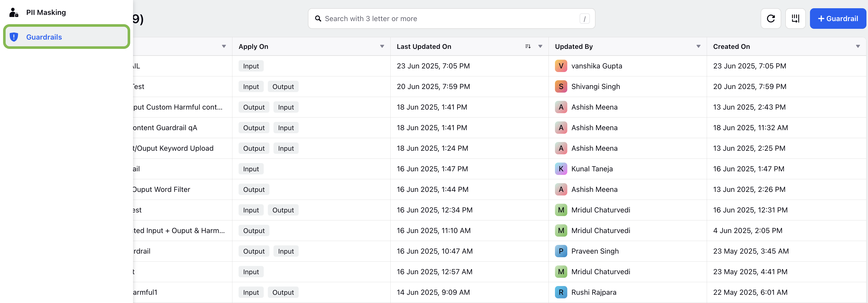The height and width of the screenshot is (303, 868).
Task: Toggle sort on Last Updated On
Action: [x=528, y=47]
